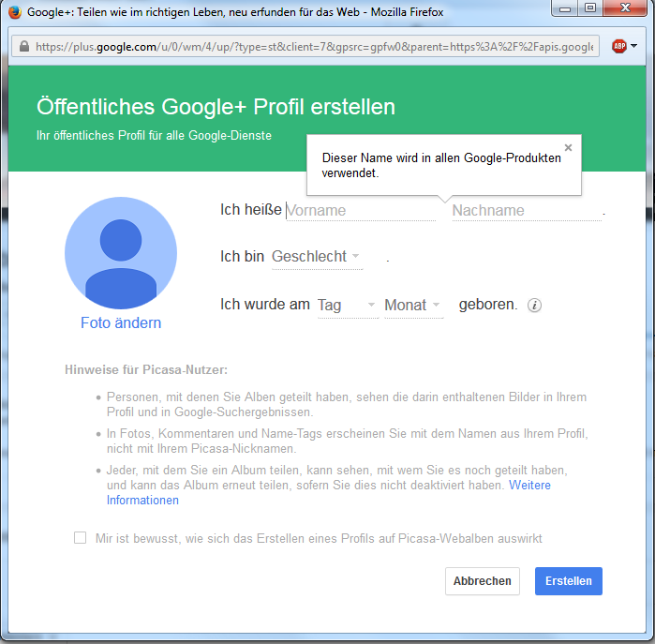Maximize the Firefox window
Image resolution: width=655 pixels, height=644 pixels.
[590, 8]
